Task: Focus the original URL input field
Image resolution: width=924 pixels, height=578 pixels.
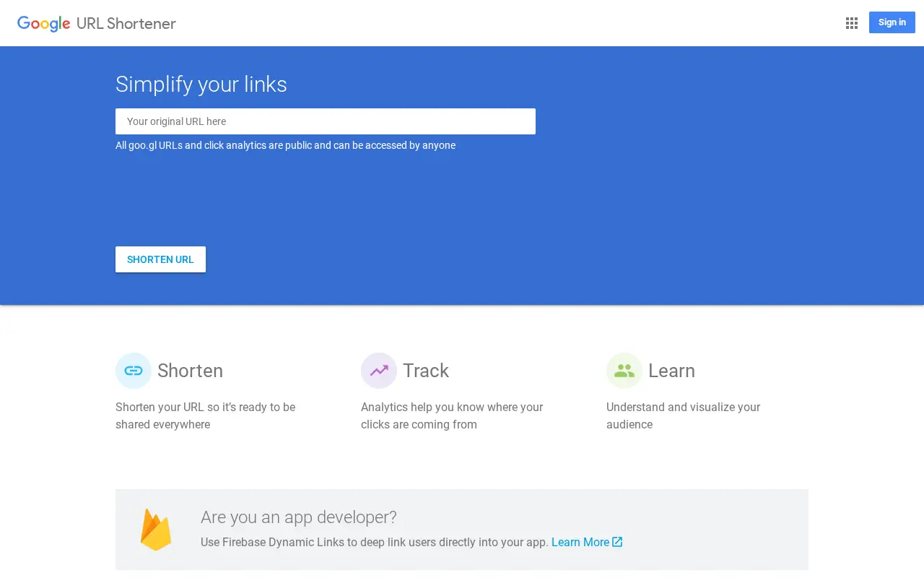Action: 326,121
